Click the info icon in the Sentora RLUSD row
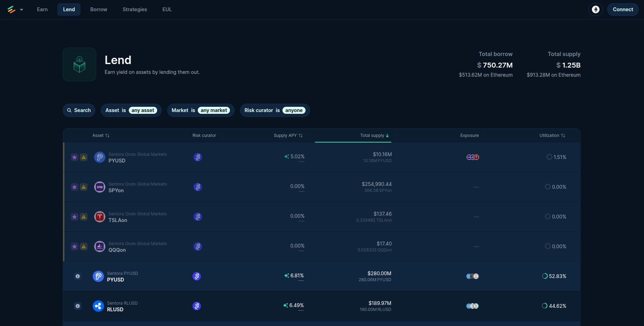The height and width of the screenshot is (326, 644). 78,306
